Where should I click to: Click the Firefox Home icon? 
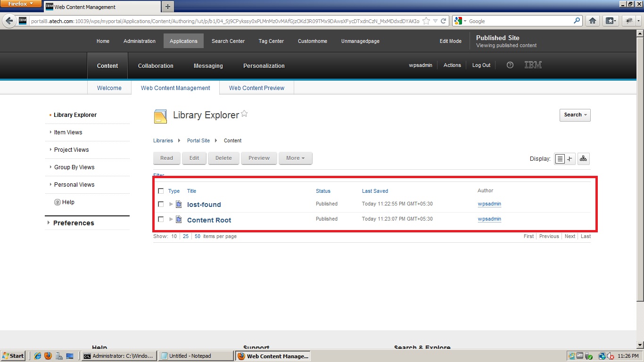593,21
